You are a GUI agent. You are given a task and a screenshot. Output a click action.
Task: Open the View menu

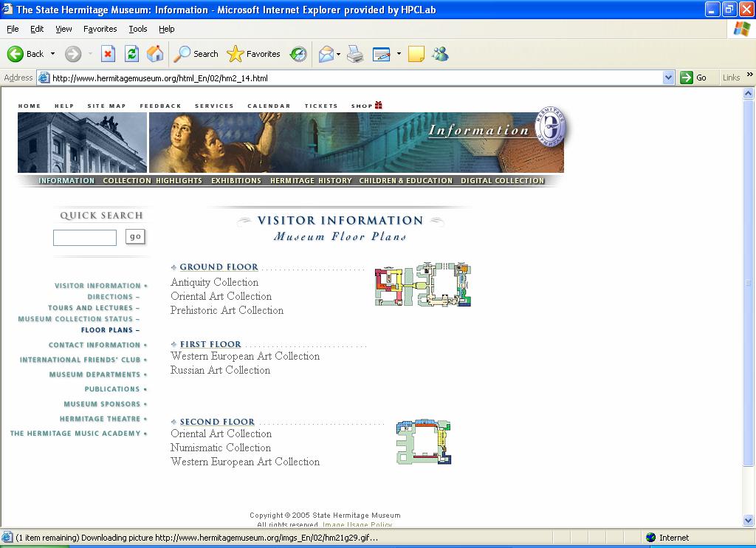(x=63, y=29)
